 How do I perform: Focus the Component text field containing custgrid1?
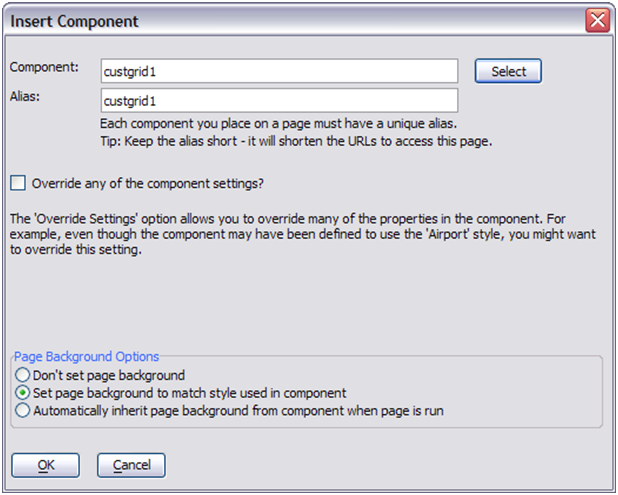(x=279, y=71)
